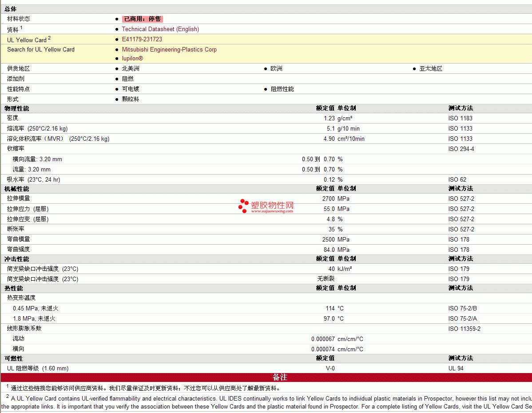Select the impact strength value 40

coord(331,269)
